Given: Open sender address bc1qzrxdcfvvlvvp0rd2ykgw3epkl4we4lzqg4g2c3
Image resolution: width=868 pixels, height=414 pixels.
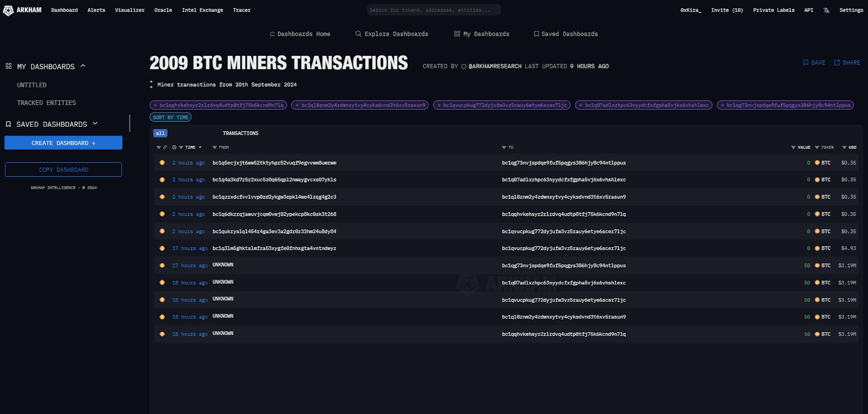Looking at the screenshot, I should pyautogui.click(x=274, y=197).
